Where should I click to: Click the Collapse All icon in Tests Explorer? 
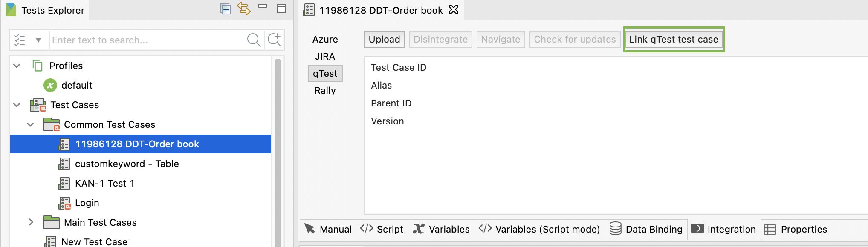point(225,9)
